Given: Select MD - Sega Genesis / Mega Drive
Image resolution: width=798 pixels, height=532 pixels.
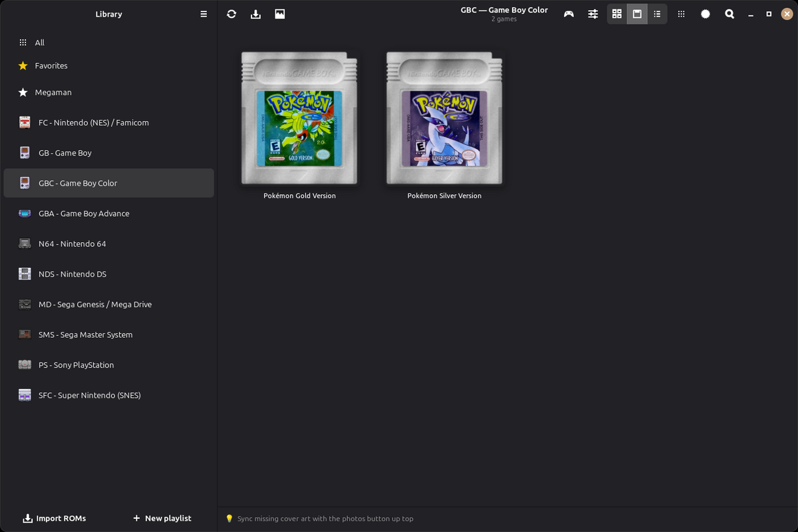Looking at the screenshot, I should pyautogui.click(x=108, y=305).
